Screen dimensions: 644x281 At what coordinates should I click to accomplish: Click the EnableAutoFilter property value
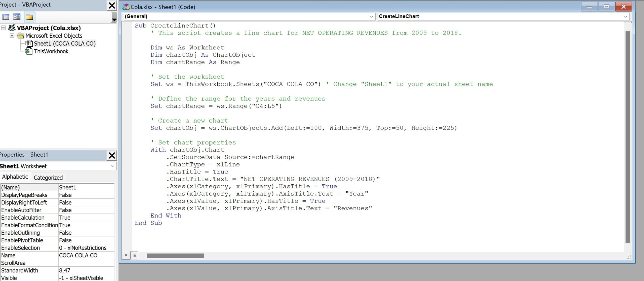(87, 210)
